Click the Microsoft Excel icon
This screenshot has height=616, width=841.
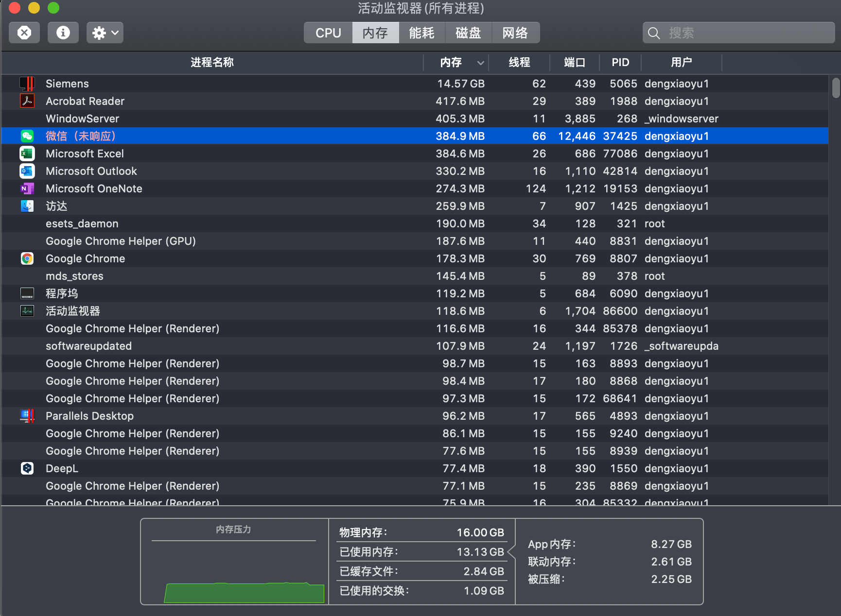[x=27, y=154]
